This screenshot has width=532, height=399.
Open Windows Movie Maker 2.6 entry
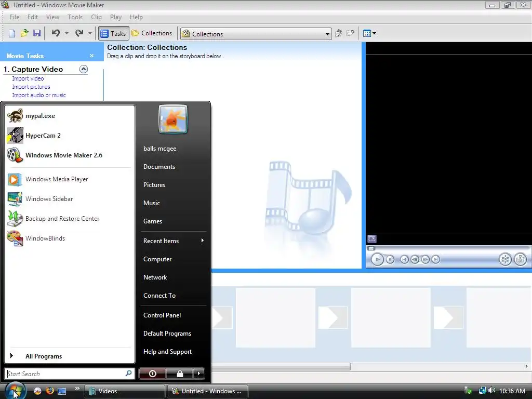click(x=69, y=155)
